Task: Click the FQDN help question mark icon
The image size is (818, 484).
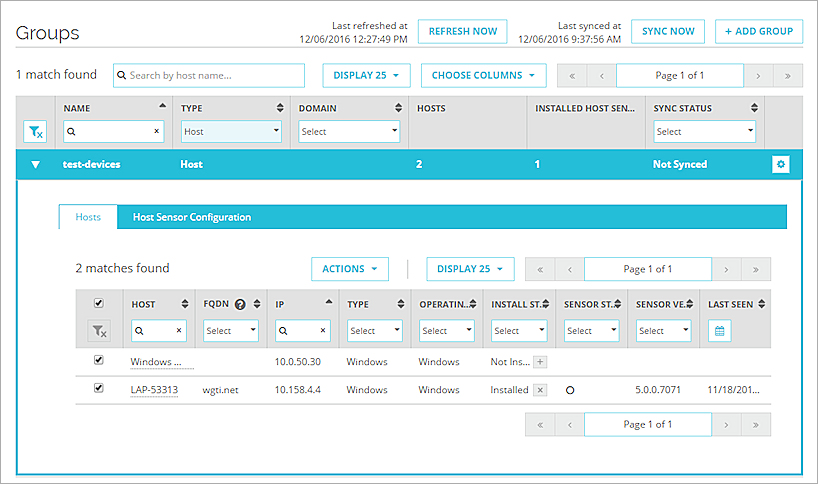Action: (240, 305)
